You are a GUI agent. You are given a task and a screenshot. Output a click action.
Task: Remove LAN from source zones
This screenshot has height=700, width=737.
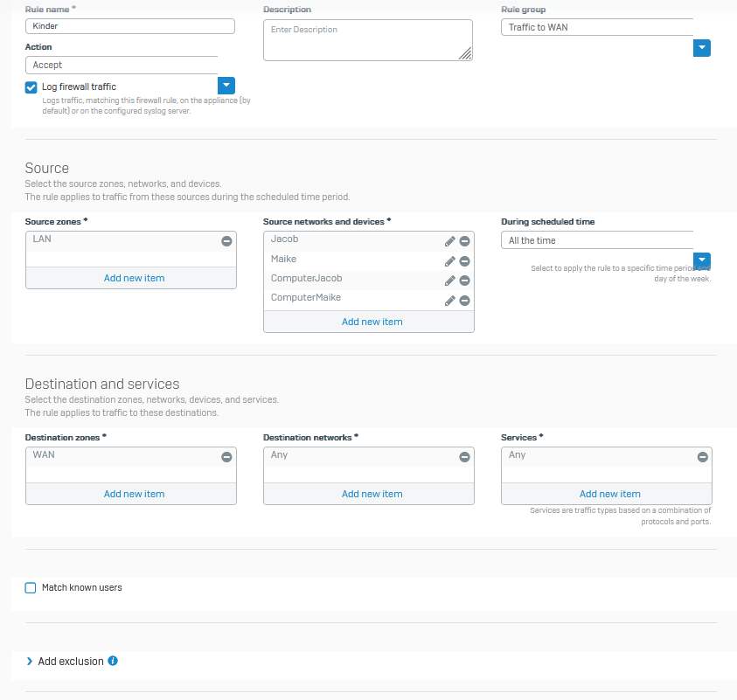(226, 241)
